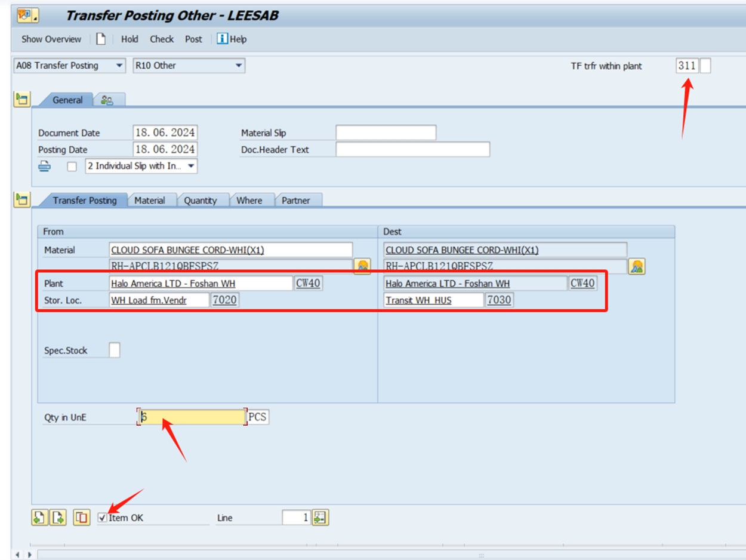Open the R10 Other reference dropdown
This screenshot has width=746, height=560.
coord(239,66)
